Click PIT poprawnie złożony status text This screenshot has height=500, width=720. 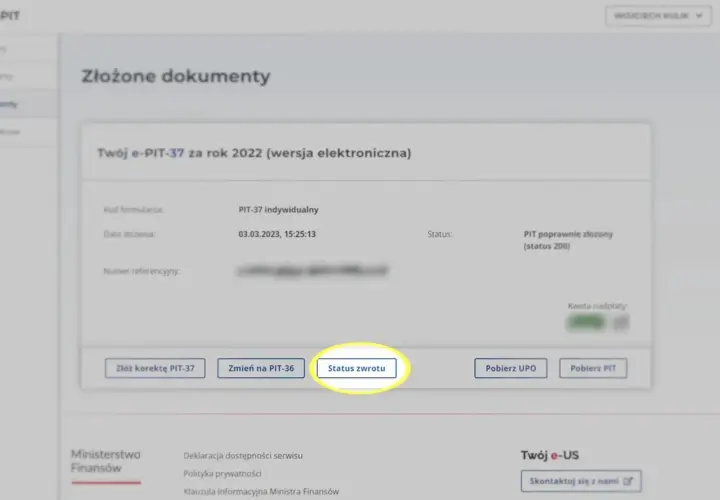(x=568, y=240)
